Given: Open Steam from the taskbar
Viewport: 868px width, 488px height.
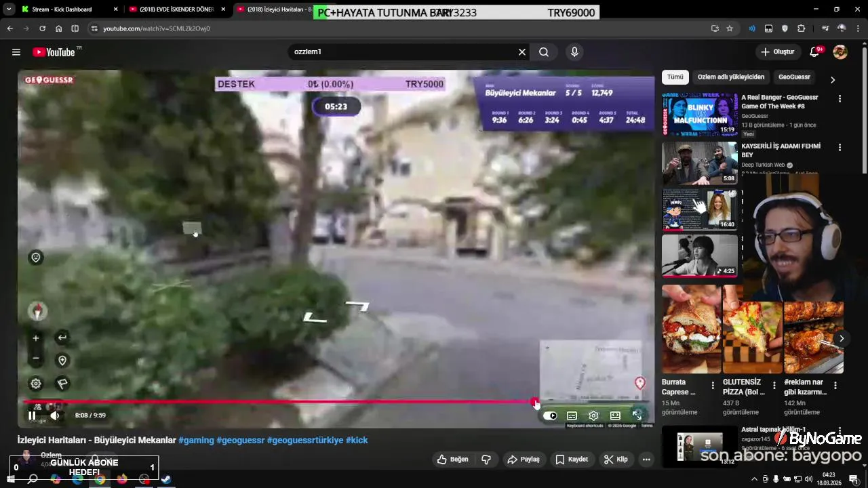Looking at the screenshot, I should tap(166, 479).
